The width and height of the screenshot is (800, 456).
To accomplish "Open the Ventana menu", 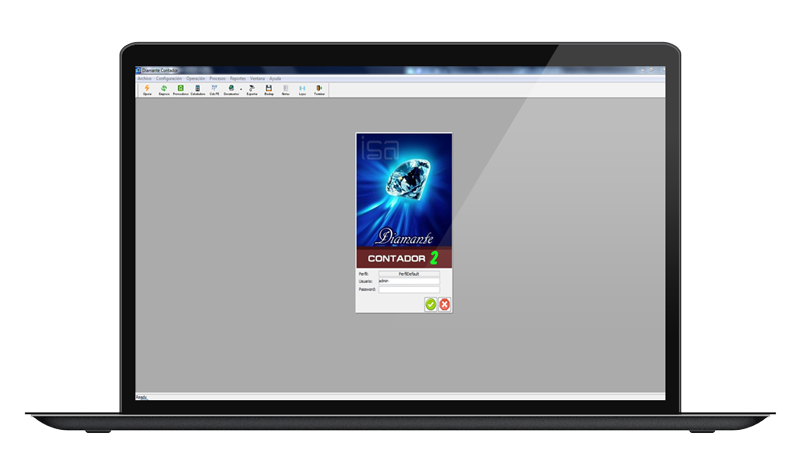I will click(x=258, y=79).
